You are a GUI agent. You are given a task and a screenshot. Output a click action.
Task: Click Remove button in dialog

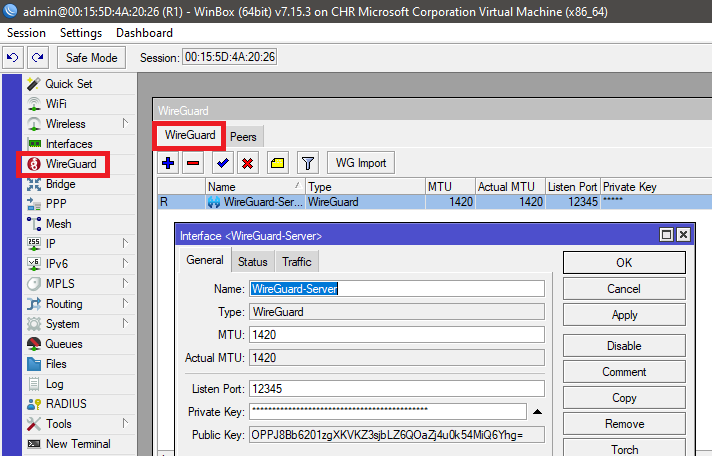coord(624,423)
